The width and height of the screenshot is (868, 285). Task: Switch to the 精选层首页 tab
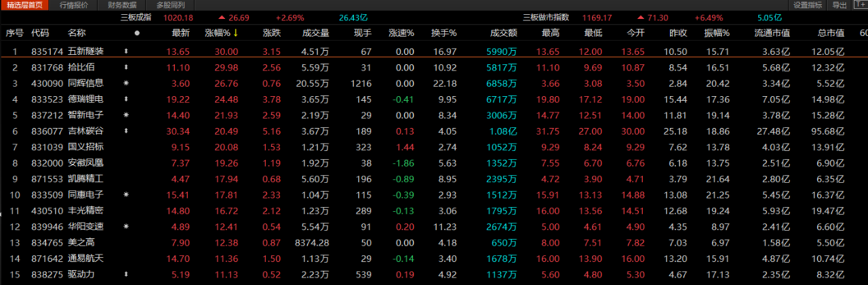click(x=24, y=5)
